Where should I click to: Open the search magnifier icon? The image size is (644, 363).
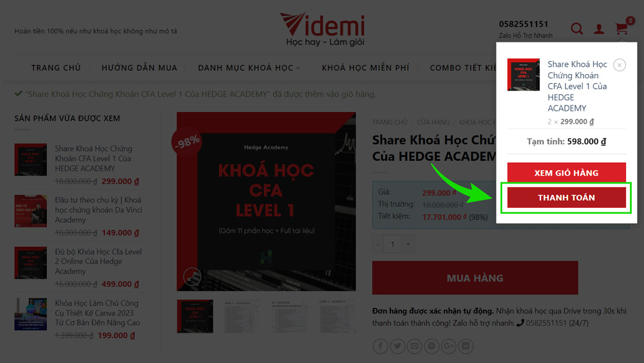pos(576,28)
